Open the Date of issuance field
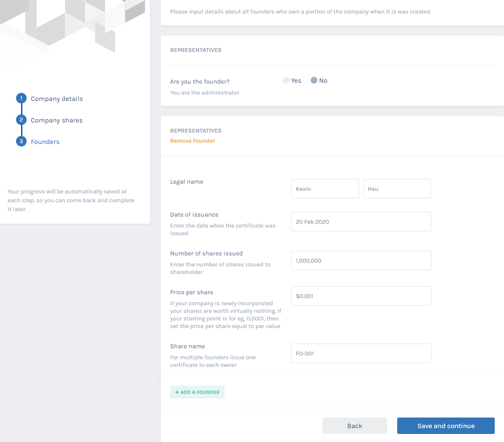Image resolution: width=504 pixels, height=442 pixels. pyautogui.click(x=361, y=222)
